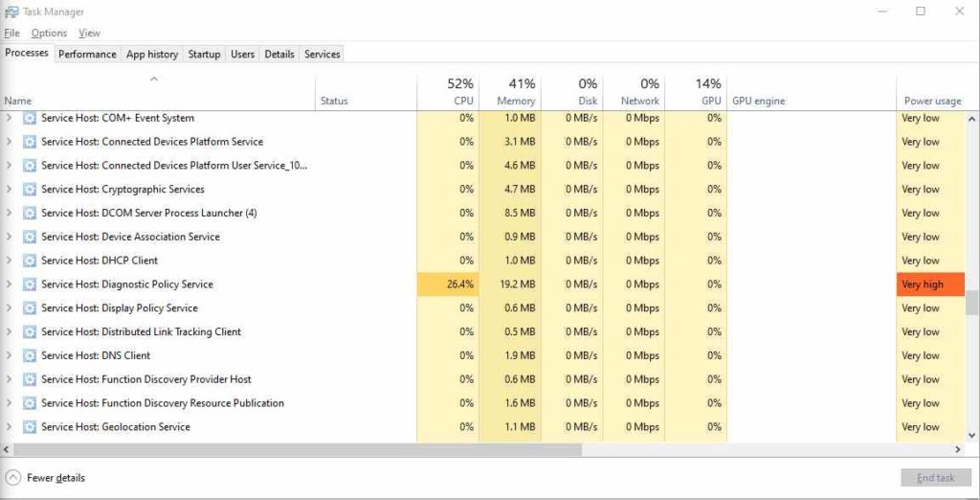Image resolution: width=980 pixels, height=500 pixels.
Task: Click the scroll left arrow
Action: [x=7, y=449]
